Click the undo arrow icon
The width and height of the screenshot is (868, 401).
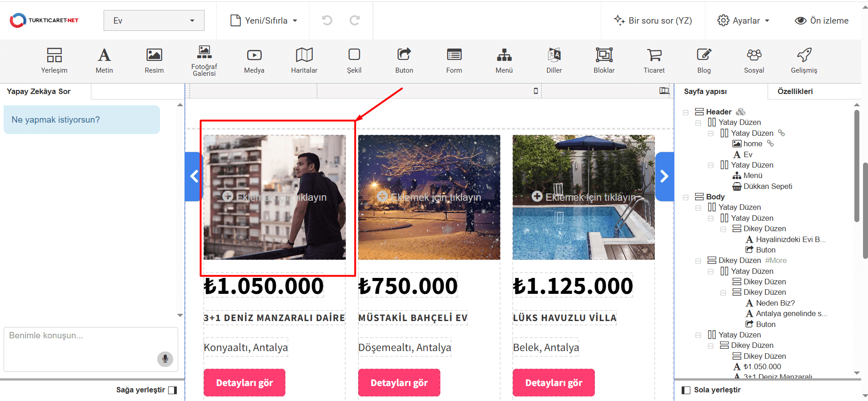point(327,20)
